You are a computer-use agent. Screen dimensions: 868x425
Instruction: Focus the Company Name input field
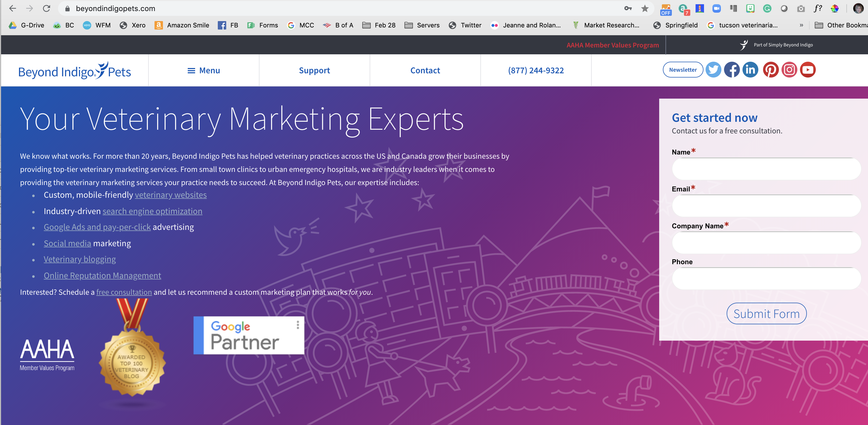click(766, 242)
